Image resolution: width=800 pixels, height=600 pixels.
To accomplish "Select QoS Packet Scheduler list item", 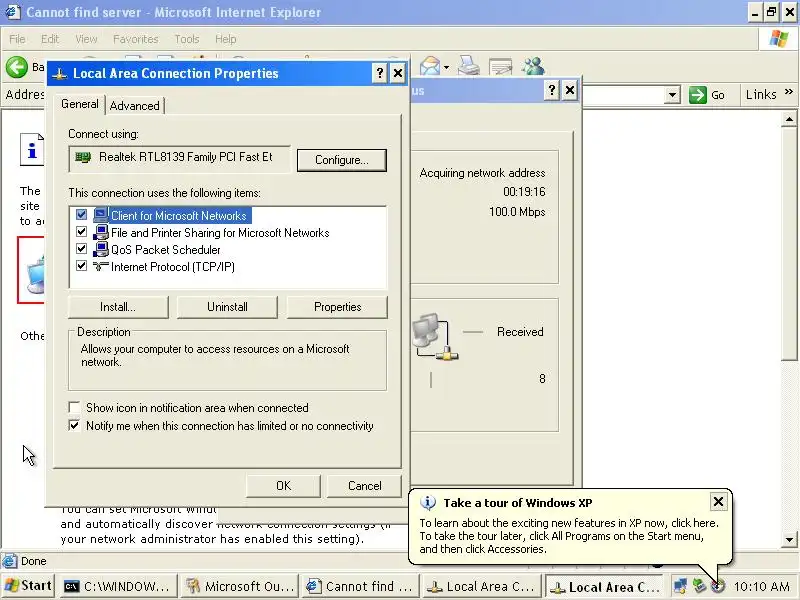I will 166,249.
